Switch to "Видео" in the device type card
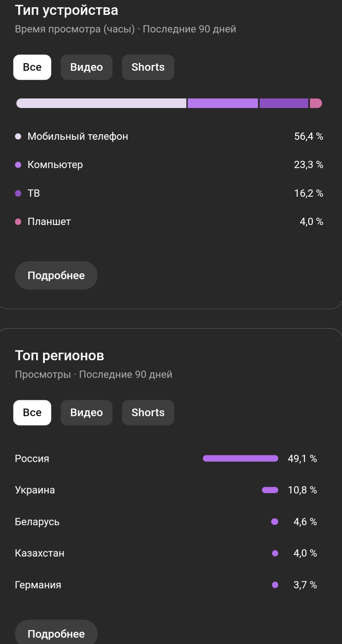The image size is (342, 644). click(x=87, y=67)
